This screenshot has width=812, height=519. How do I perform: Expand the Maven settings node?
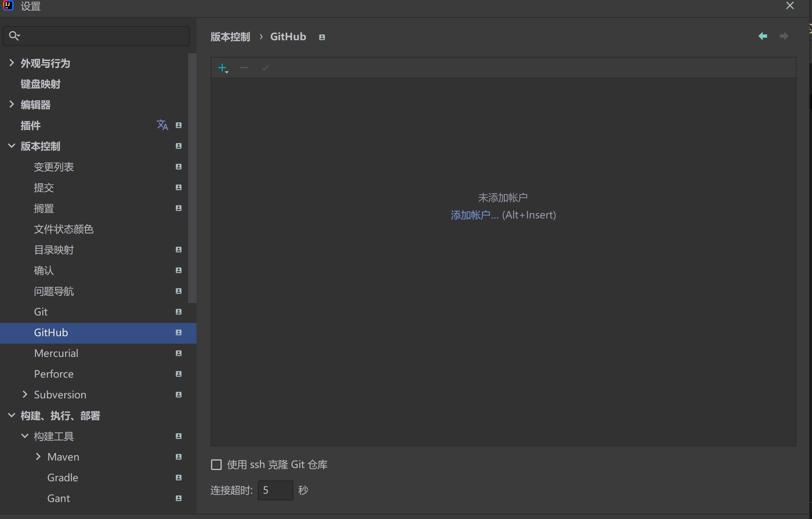[x=38, y=456]
